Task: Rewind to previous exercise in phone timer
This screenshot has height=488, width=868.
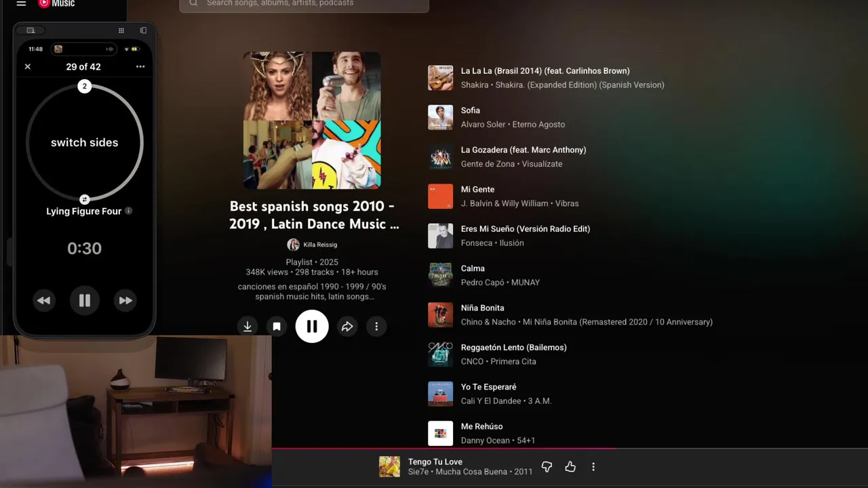Action: (43, 300)
